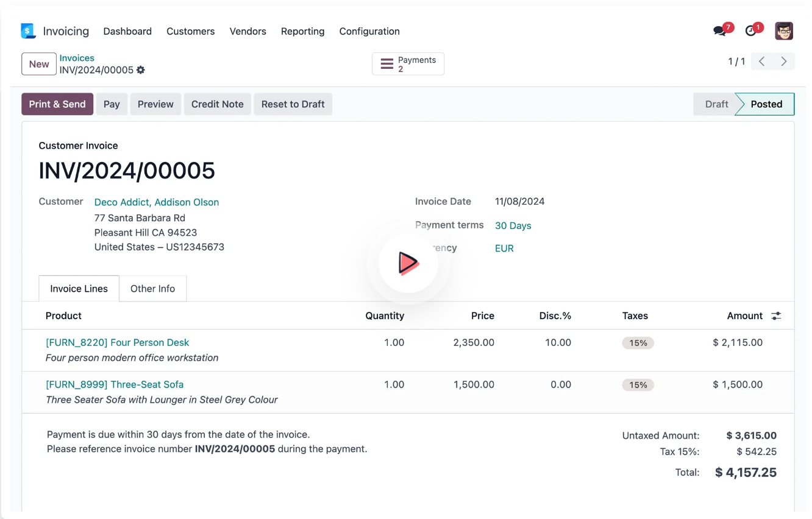Screen dimensions: 812x519
Task: Click the 1,500.00 price cell
Action: click(474, 384)
